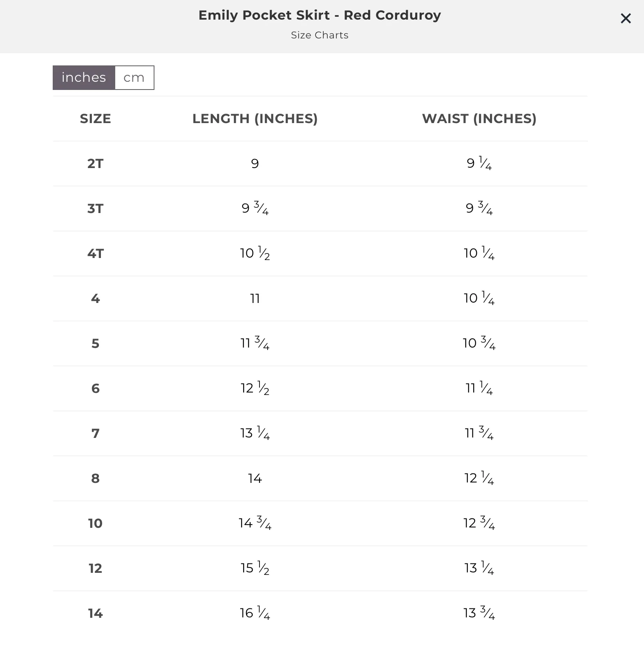Click the SIZE column header
Image resolution: width=644 pixels, height=655 pixels.
95,119
